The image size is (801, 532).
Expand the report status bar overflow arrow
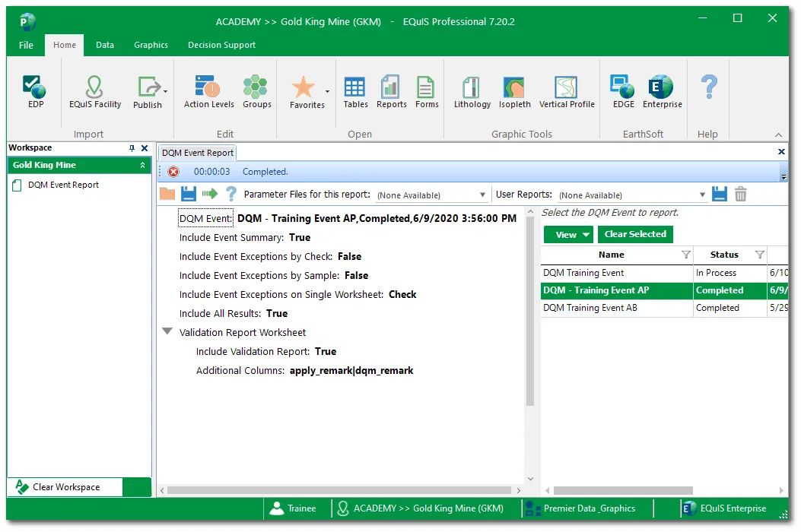784,176
